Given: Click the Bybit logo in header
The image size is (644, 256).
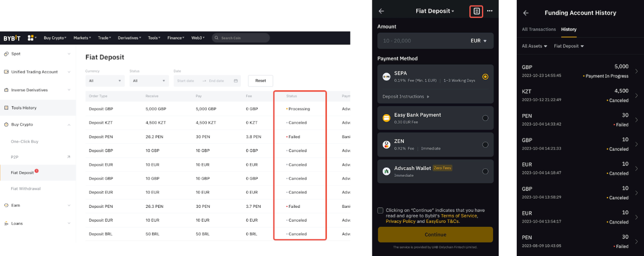Looking at the screenshot, I should pos(12,38).
